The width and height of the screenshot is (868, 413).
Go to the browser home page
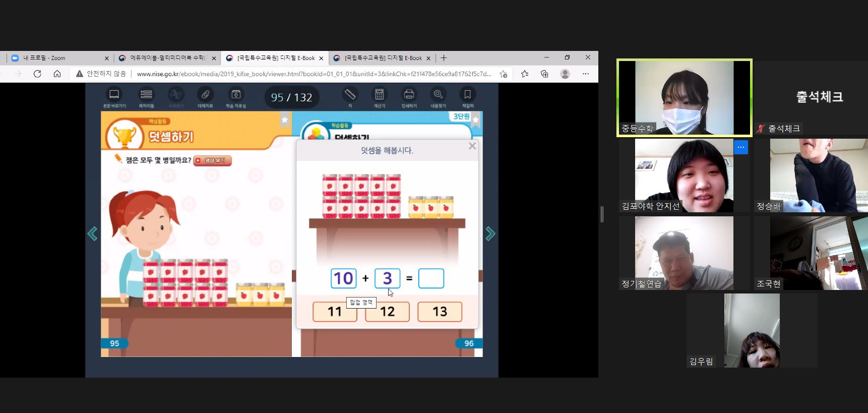57,74
